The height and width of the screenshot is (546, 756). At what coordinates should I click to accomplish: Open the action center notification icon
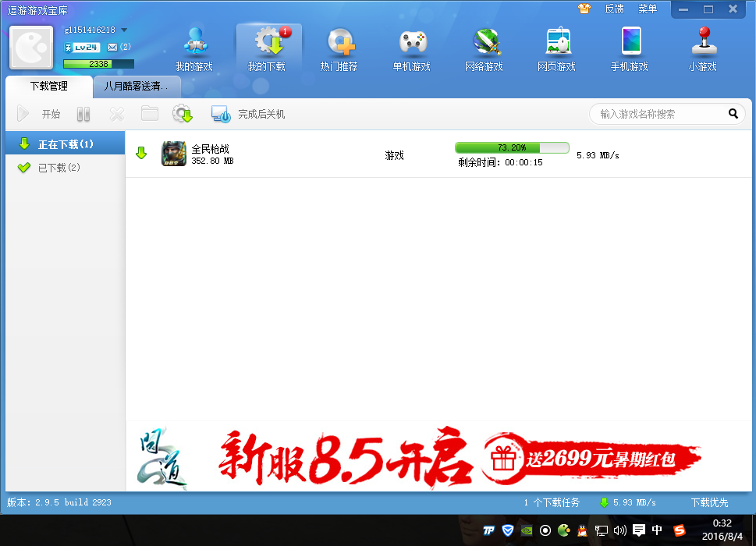639,530
